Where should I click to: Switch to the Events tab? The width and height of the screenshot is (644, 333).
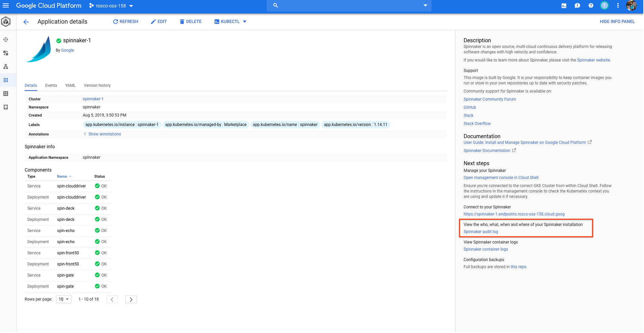[51, 85]
